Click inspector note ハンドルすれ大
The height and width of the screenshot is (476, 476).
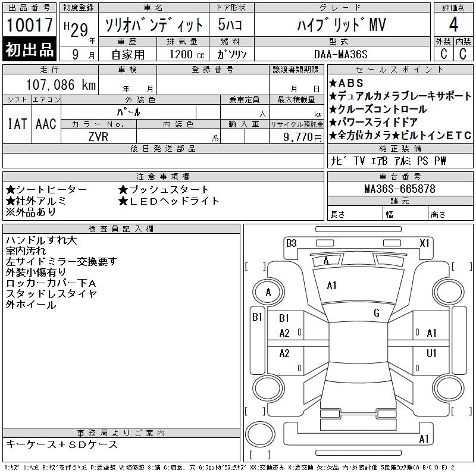pyautogui.click(x=41, y=240)
